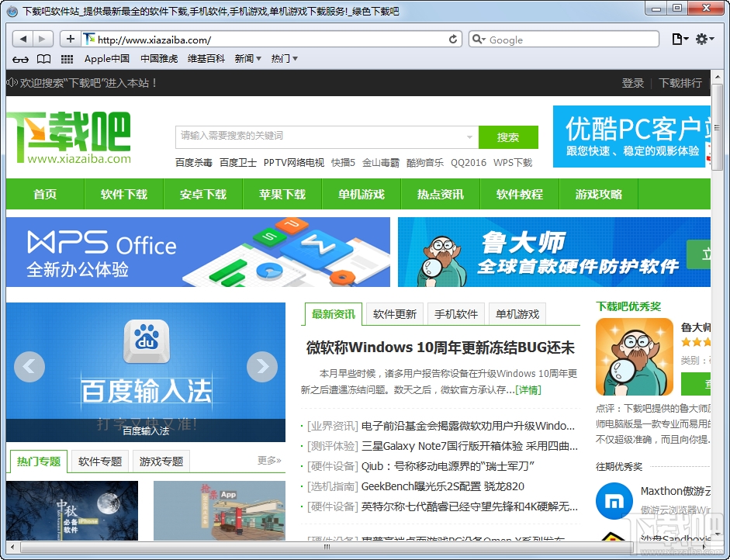Image resolution: width=730 pixels, height=560 pixels.
Task: Select the address bar URL field
Action: pos(272,39)
